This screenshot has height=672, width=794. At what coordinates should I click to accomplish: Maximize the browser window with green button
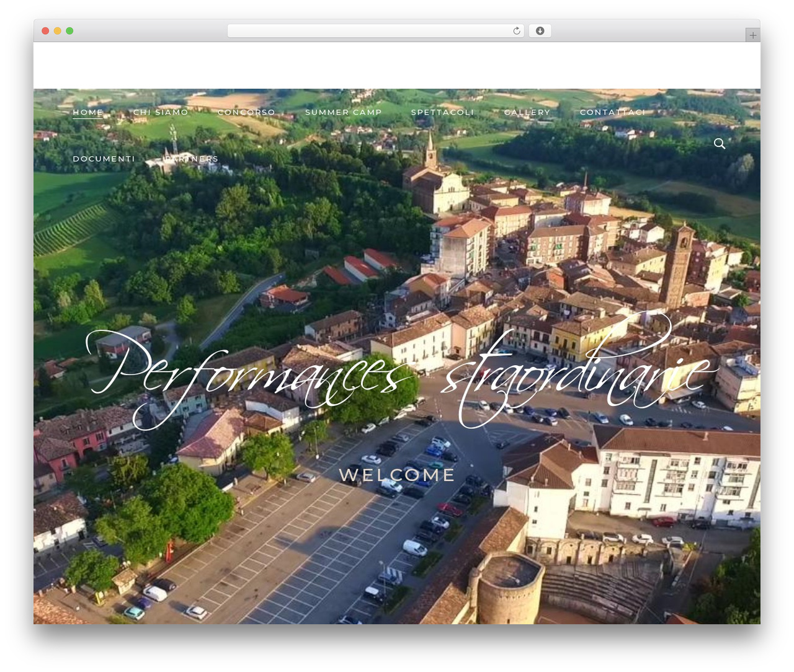click(69, 31)
